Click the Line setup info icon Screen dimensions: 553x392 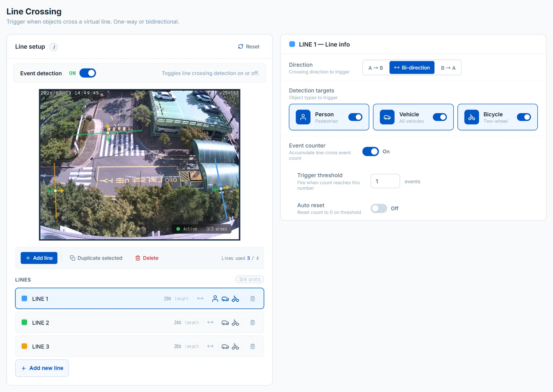point(54,47)
